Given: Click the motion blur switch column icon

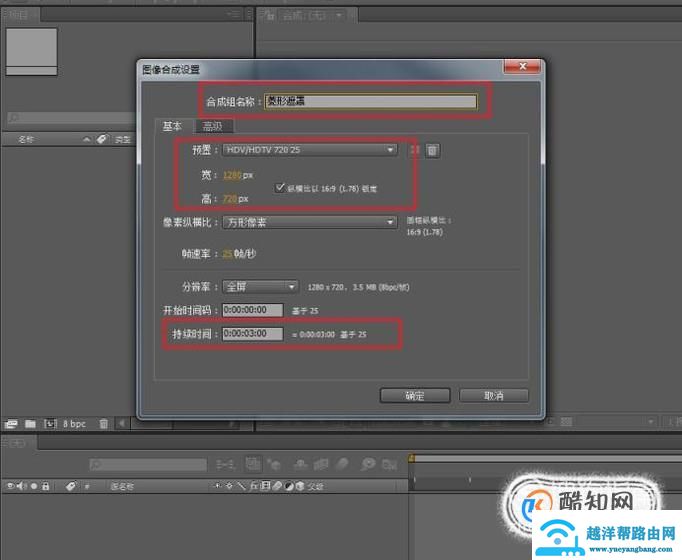Looking at the screenshot, I should 277,486.
